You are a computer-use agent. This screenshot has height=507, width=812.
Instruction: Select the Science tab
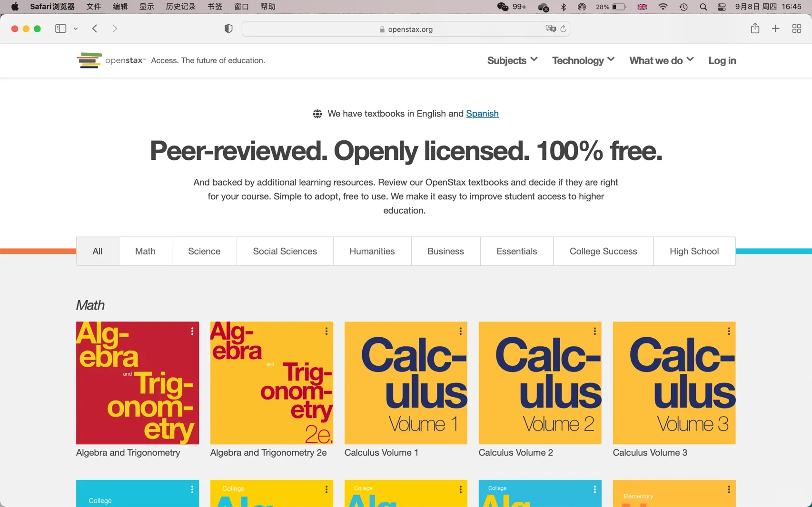(204, 251)
